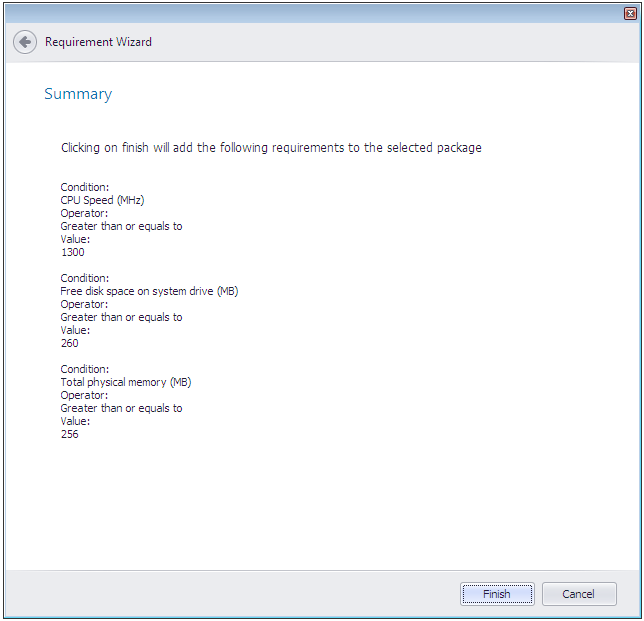Click the value 260
This screenshot has width=644, height=621.
(69, 343)
